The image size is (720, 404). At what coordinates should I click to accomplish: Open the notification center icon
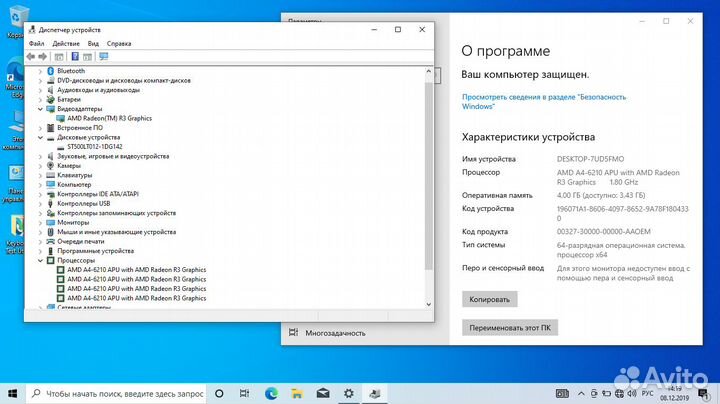tap(703, 393)
